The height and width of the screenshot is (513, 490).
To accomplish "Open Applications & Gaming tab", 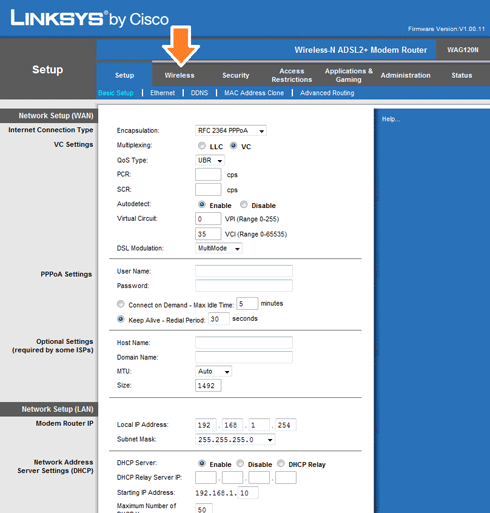I will [349, 75].
